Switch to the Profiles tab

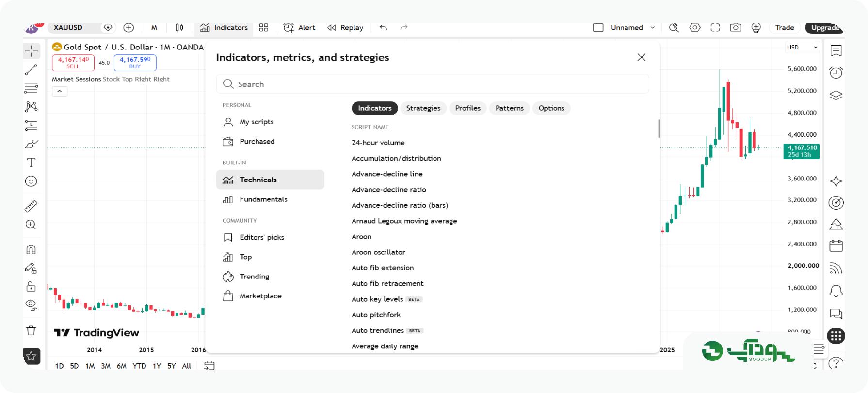pyautogui.click(x=468, y=108)
